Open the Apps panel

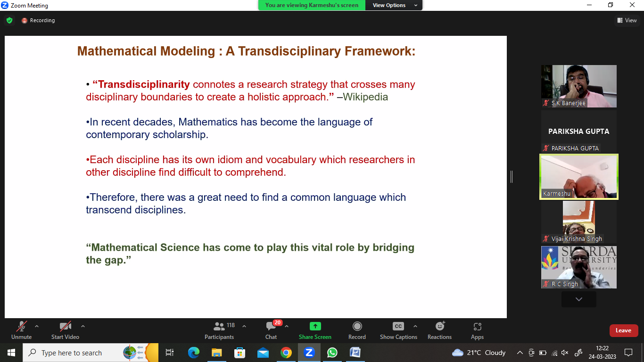pos(477,330)
